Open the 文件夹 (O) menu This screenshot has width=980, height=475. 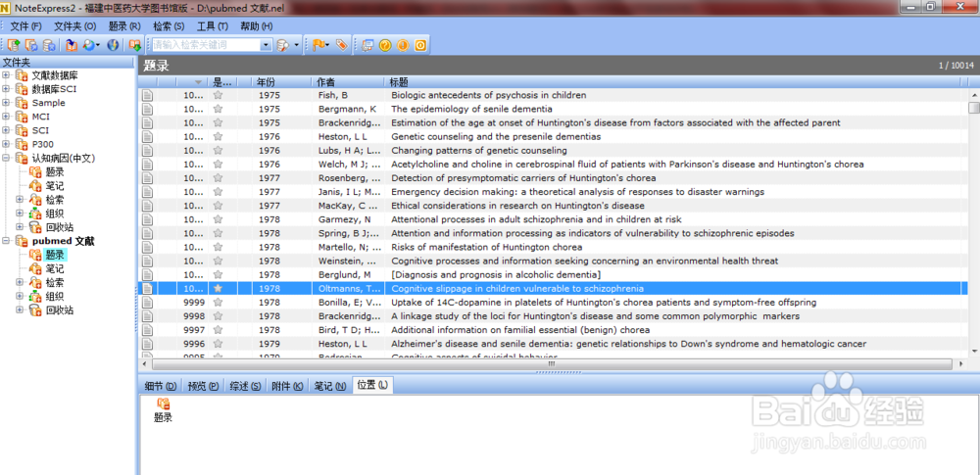click(75, 26)
